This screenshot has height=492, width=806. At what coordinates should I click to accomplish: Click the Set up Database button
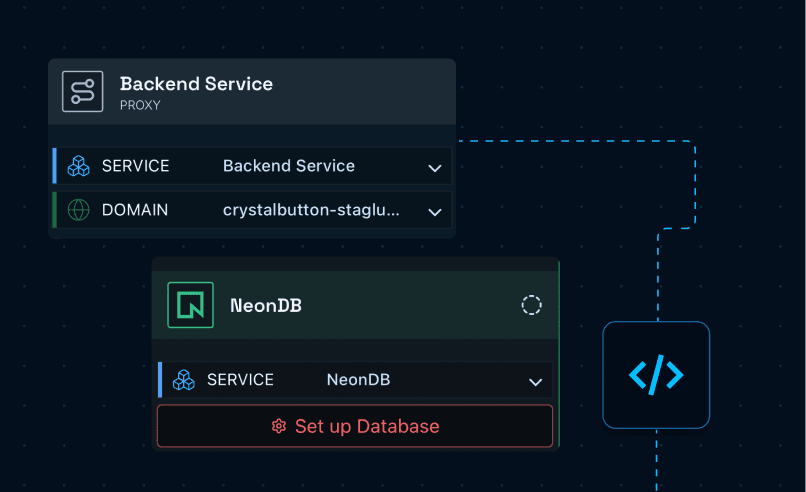[355, 426]
